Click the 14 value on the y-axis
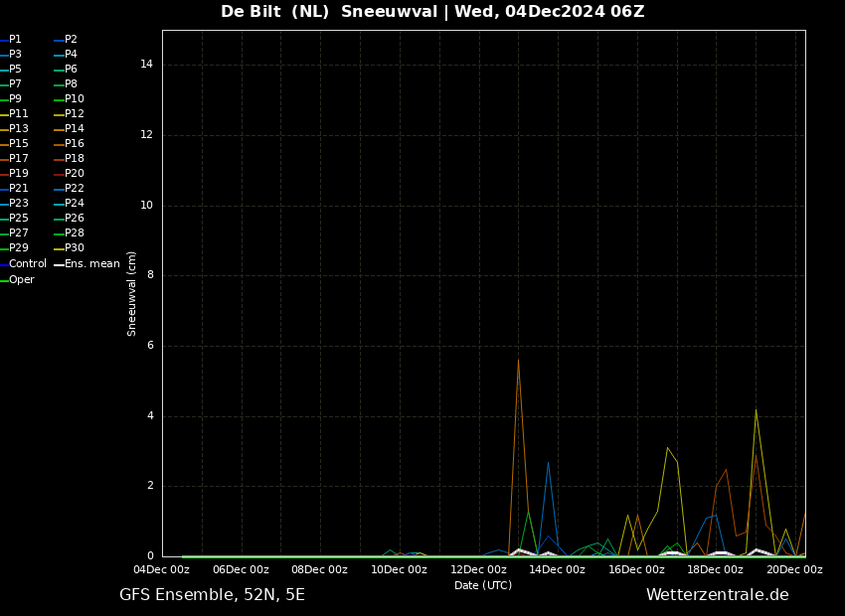 (146, 65)
